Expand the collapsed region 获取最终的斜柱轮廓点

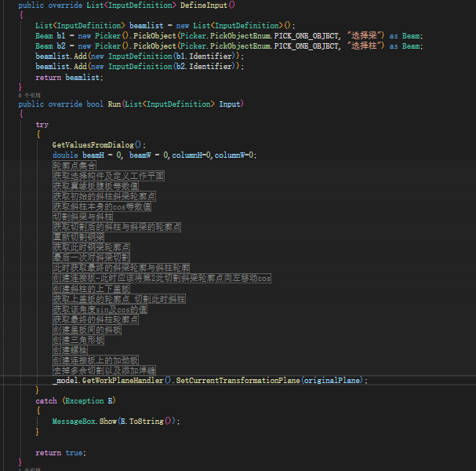coord(96,319)
